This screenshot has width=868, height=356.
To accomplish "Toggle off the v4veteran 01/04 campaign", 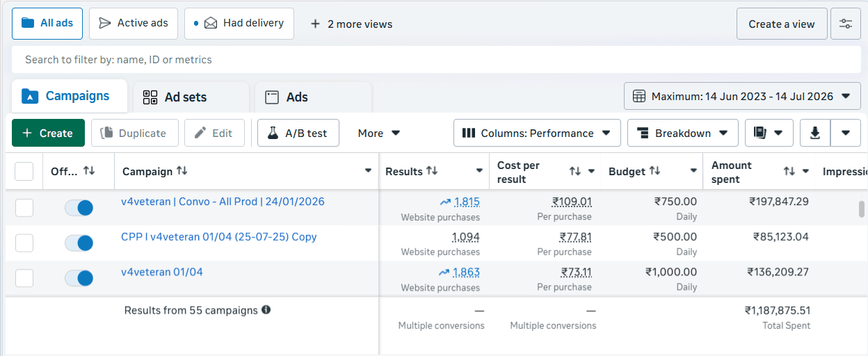I will pos(79,278).
